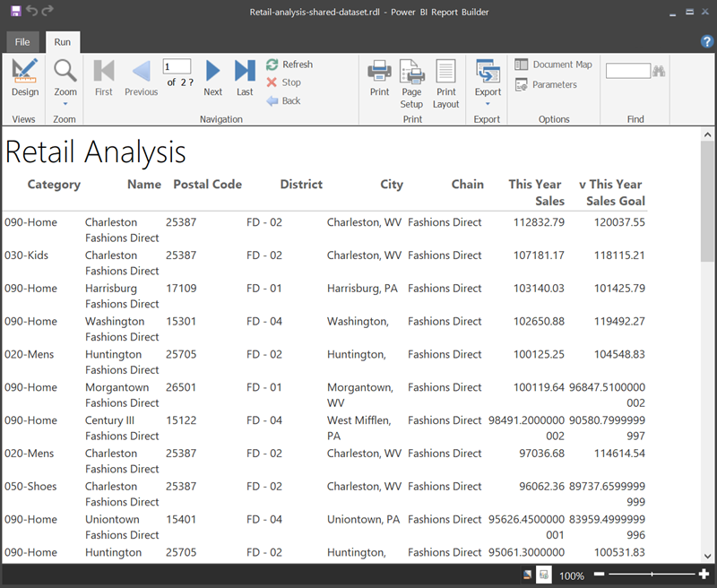
Task: Click the Print icon
Action: tap(379, 77)
